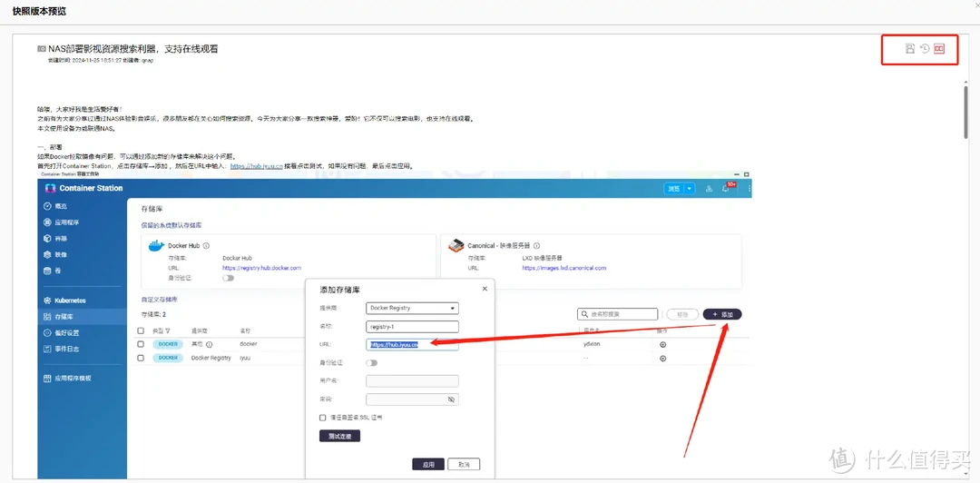Image resolution: width=980 pixels, height=483 pixels.
Task: Click the info icon next to Docker Hub
Action: pyautogui.click(x=206, y=246)
